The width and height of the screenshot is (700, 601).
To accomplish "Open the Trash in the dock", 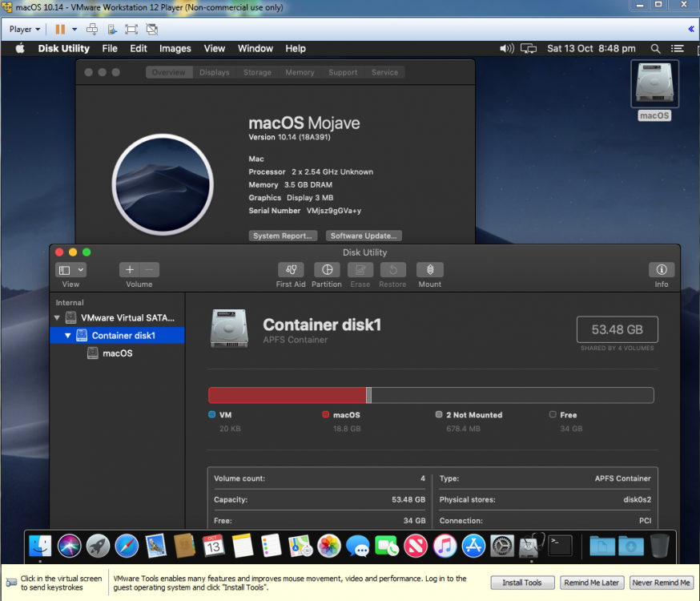I will (x=660, y=546).
